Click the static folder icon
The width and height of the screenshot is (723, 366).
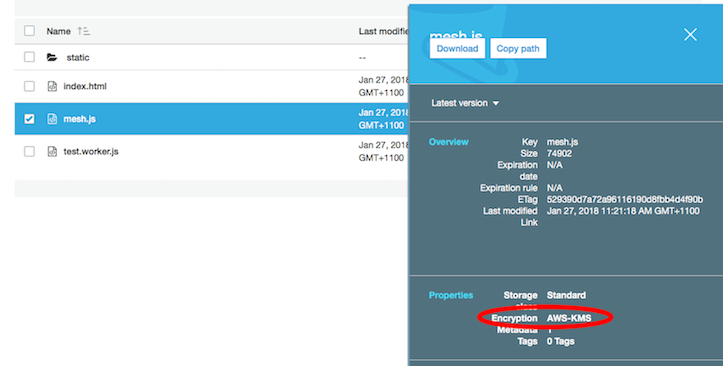point(52,58)
